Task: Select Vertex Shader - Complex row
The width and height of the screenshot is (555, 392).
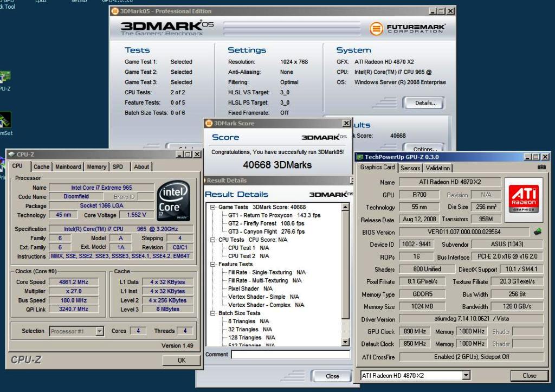Action: point(266,305)
